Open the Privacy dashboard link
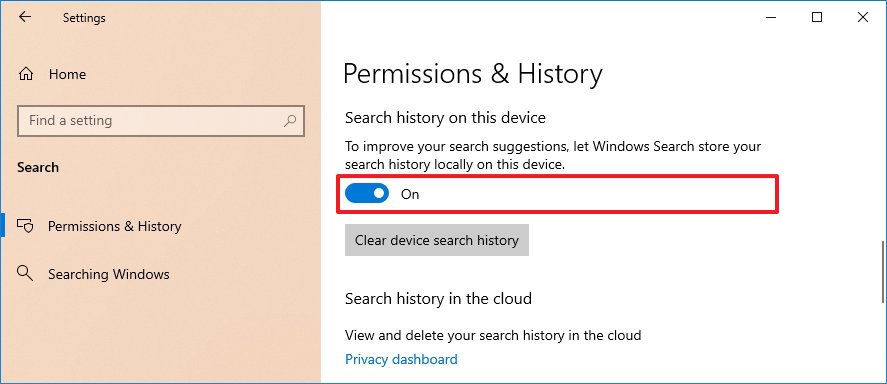Screen dimensions: 887x384 pos(401,359)
